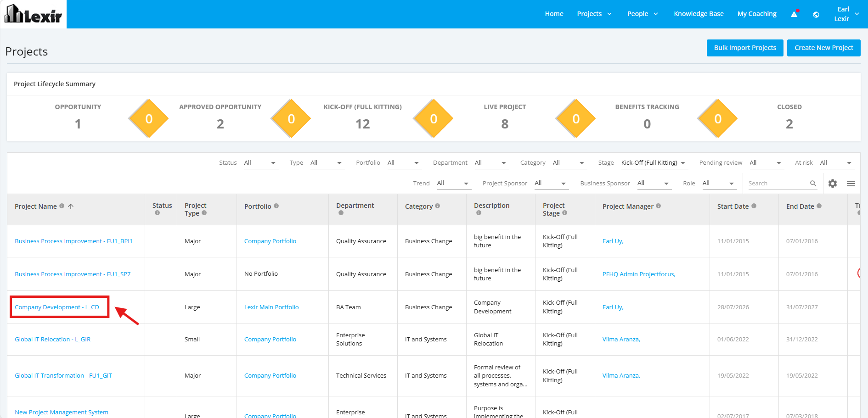Click the Start Date info icon

click(754, 206)
